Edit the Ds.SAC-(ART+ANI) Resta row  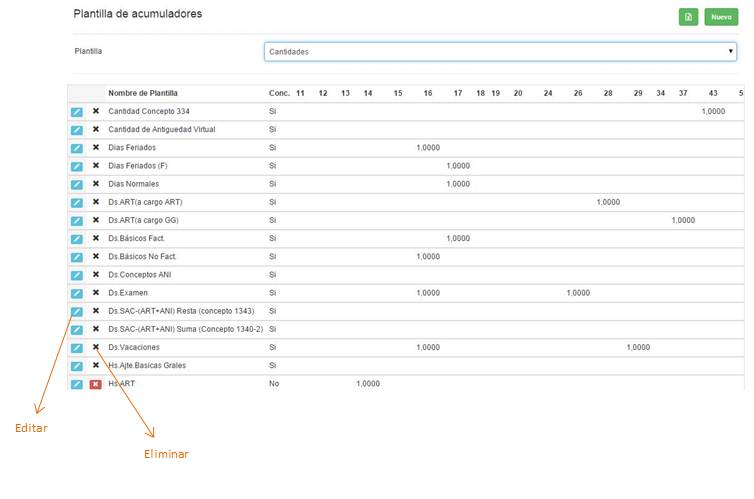[77, 311]
